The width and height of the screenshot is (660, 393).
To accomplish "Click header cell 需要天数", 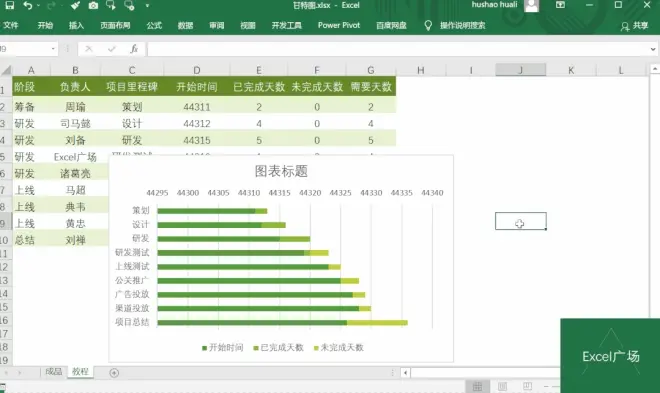I will pos(371,87).
